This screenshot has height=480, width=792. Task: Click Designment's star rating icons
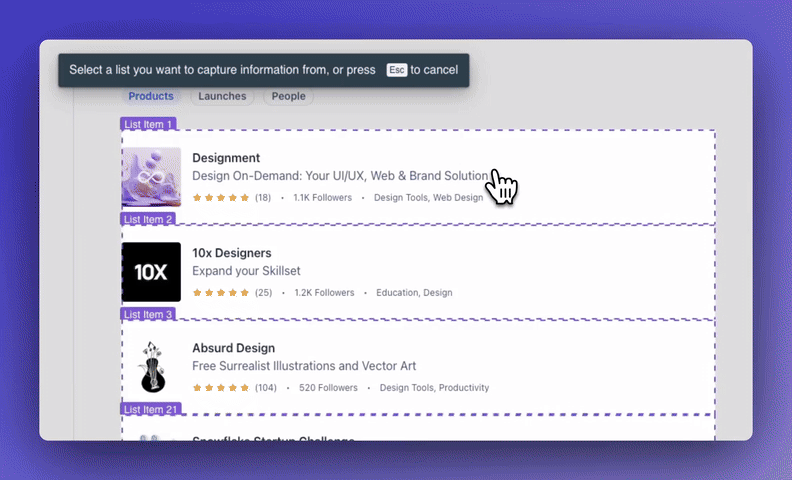click(x=221, y=198)
